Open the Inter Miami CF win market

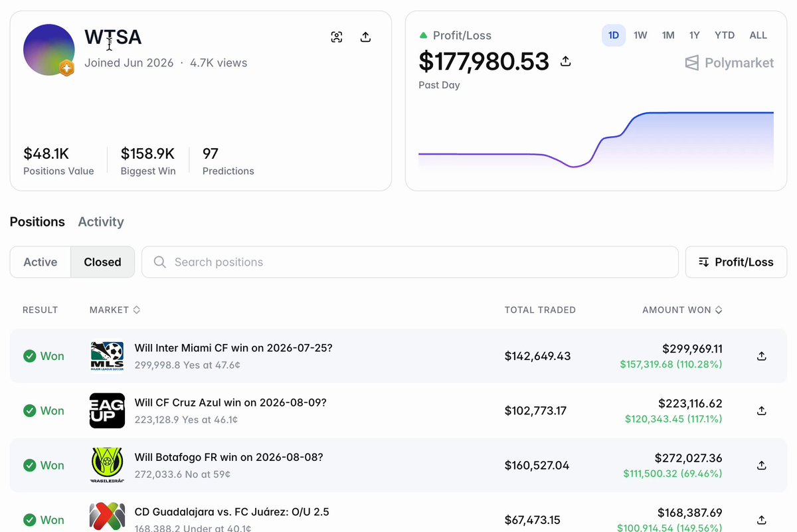point(233,348)
